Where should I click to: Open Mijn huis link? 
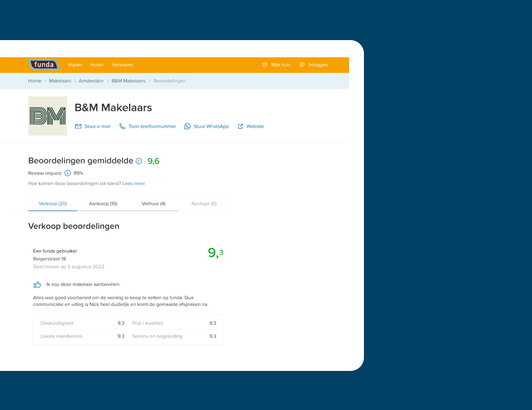(x=280, y=65)
